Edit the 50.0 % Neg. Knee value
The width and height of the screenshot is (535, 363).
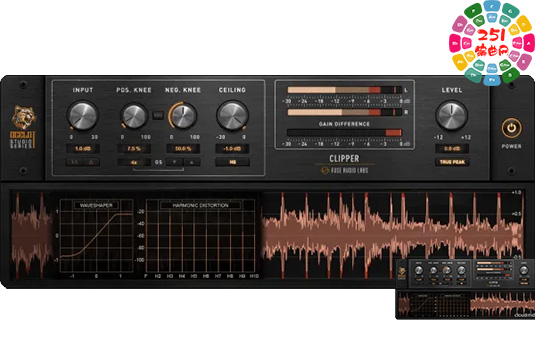(183, 149)
